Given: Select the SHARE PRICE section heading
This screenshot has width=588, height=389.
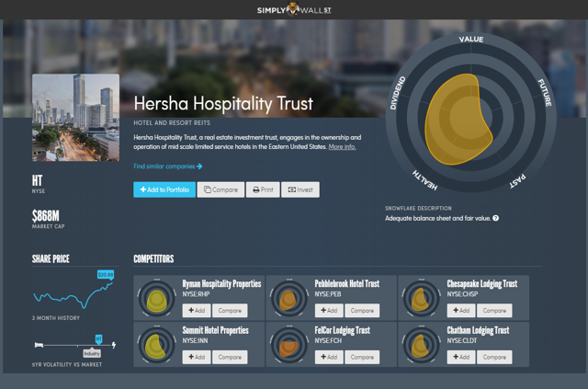Looking at the screenshot, I should [x=51, y=258].
